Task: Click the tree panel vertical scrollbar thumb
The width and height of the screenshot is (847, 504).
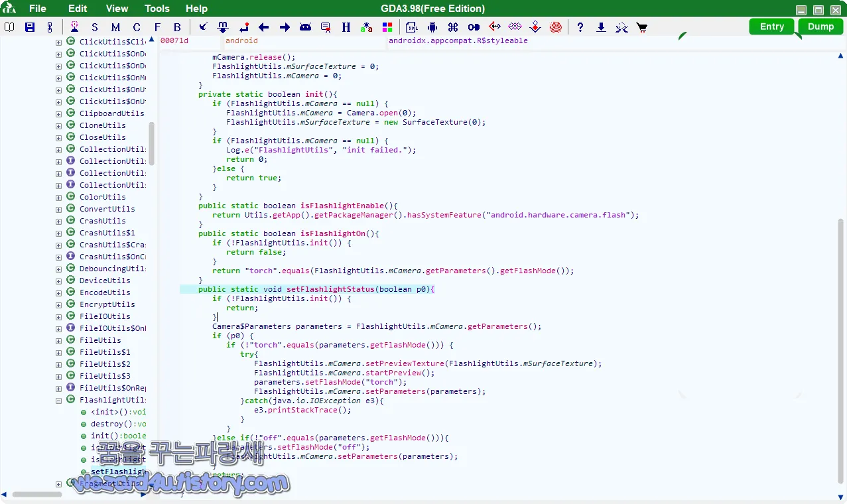Action: pyautogui.click(x=152, y=143)
